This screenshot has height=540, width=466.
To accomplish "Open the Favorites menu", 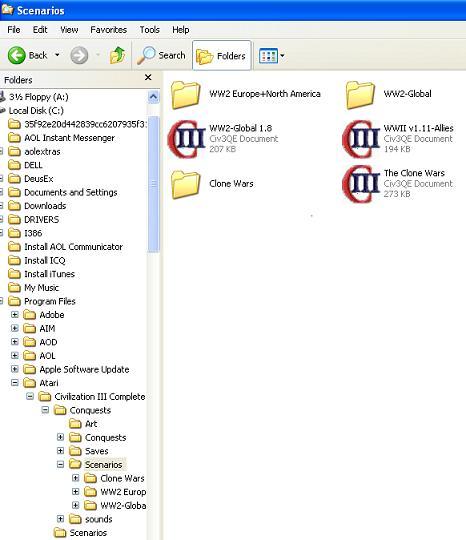I will 108,30.
